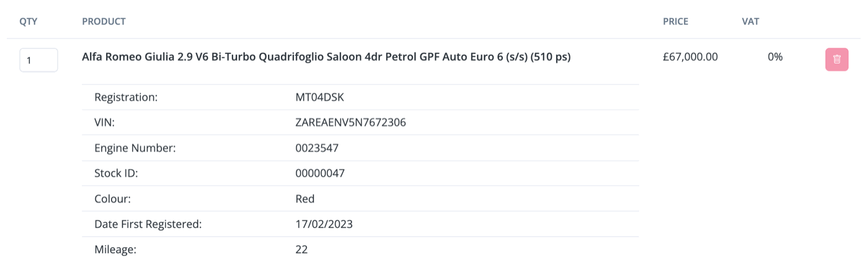The height and width of the screenshot is (272, 868).
Task: Click the Date First Registered label
Action: click(148, 224)
